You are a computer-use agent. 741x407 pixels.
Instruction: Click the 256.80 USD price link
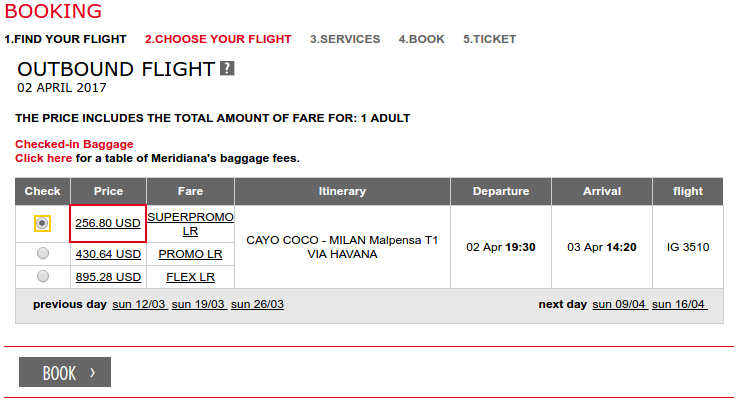108,223
